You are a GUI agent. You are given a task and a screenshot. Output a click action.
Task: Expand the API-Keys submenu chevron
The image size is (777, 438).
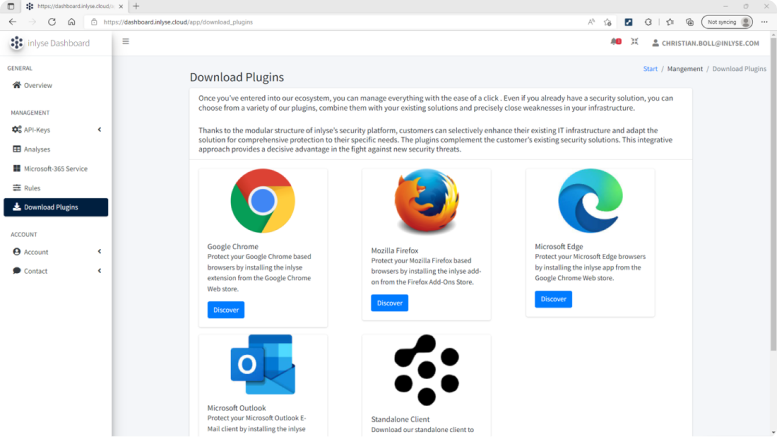pos(100,130)
